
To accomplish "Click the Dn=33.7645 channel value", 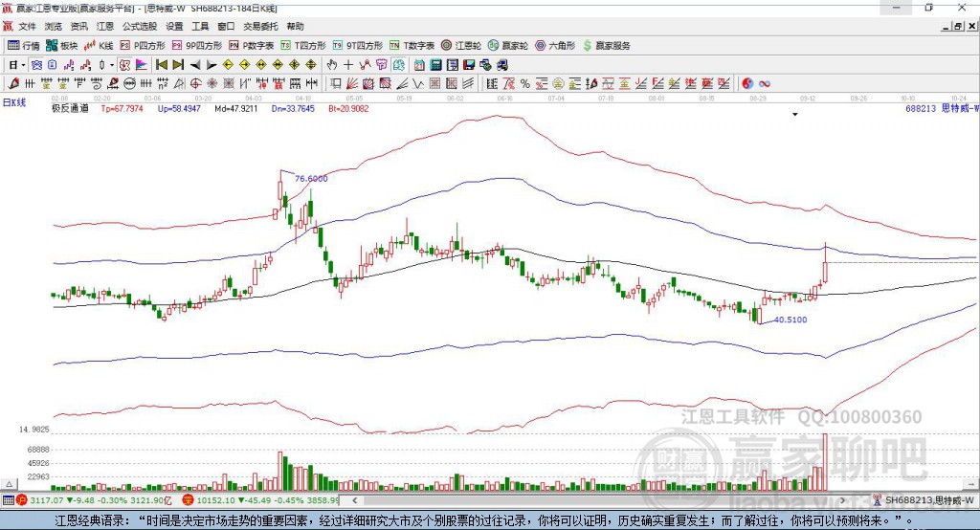I will (293, 108).
